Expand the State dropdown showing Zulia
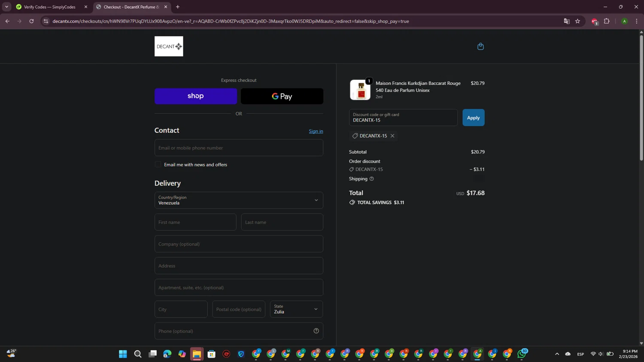The height and width of the screenshot is (362, 644). [x=296, y=309]
